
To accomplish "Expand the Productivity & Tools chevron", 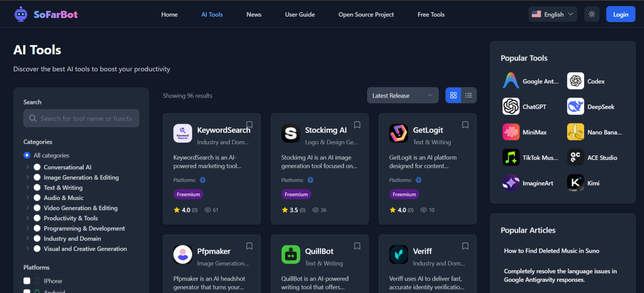I will [27, 218].
